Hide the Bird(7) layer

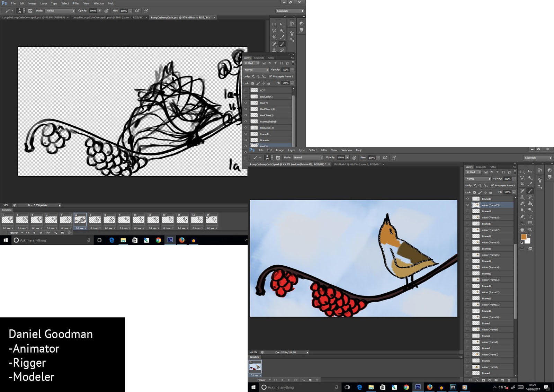(x=246, y=103)
